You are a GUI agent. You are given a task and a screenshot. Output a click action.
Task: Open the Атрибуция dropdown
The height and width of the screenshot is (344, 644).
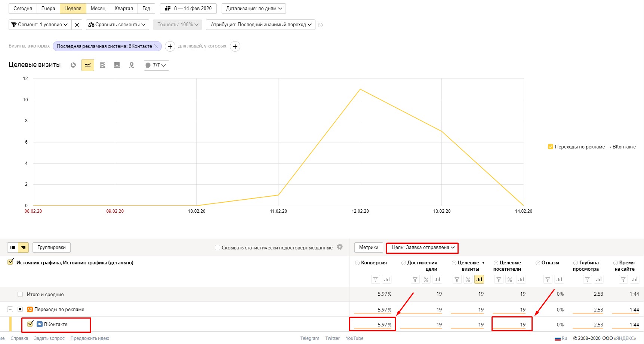click(x=261, y=25)
